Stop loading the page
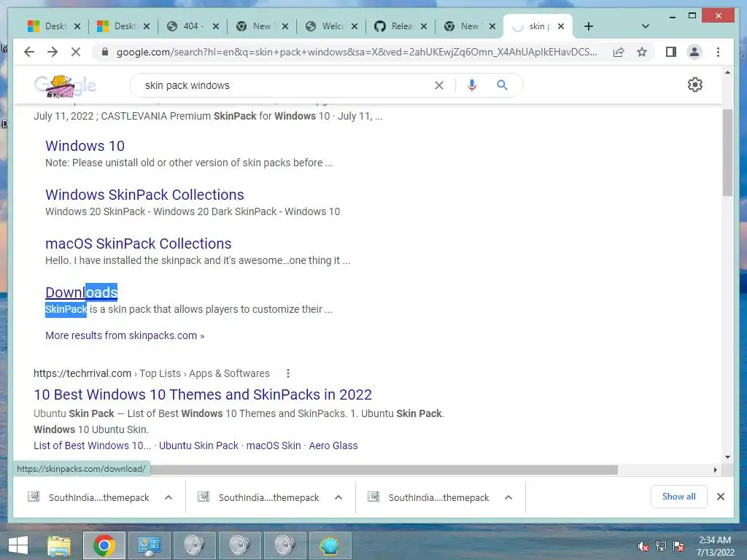This screenshot has width=747, height=560. tap(76, 52)
